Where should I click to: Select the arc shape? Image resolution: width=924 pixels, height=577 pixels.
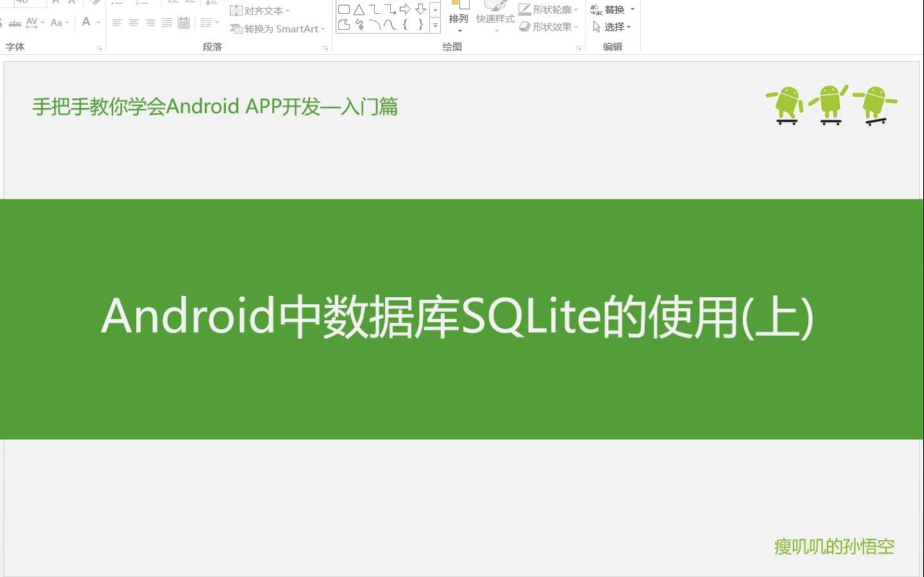tap(374, 25)
